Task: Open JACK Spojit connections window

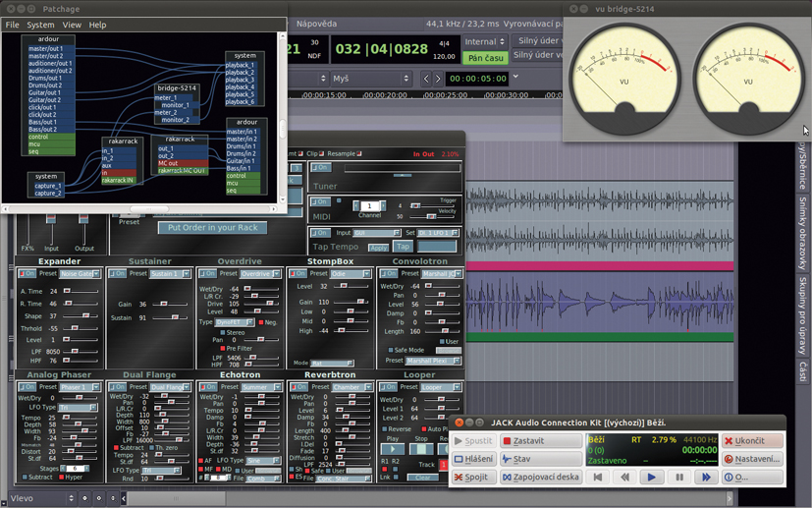Action: pos(473,477)
